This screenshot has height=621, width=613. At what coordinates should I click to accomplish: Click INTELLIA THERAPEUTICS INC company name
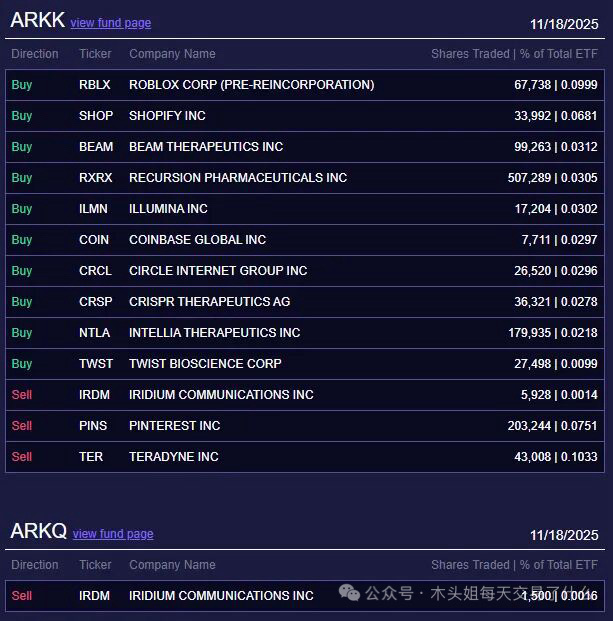[x=215, y=333]
